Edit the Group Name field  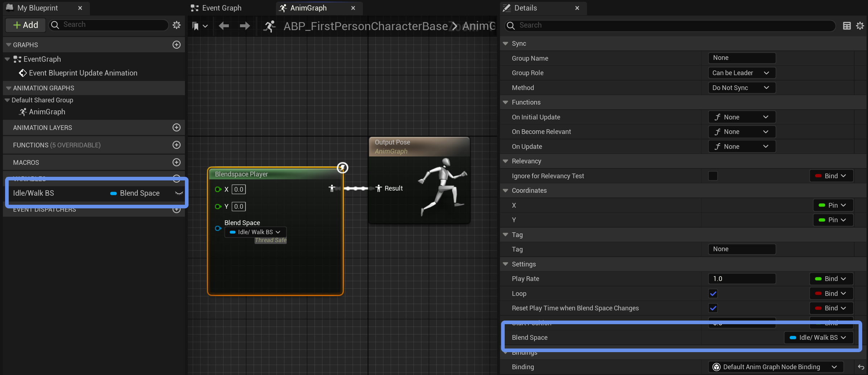click(x=742, y=58)
